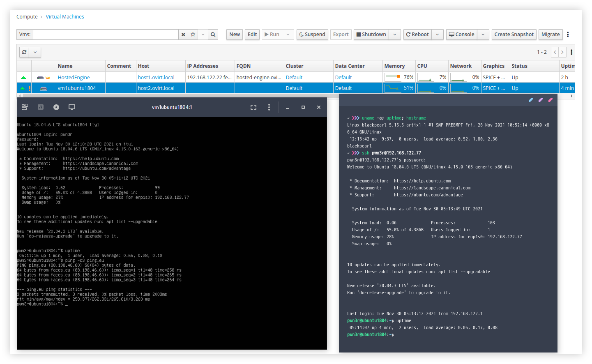Focus the Vms search input field
This screenshot has height=364, width=592.
106,35
